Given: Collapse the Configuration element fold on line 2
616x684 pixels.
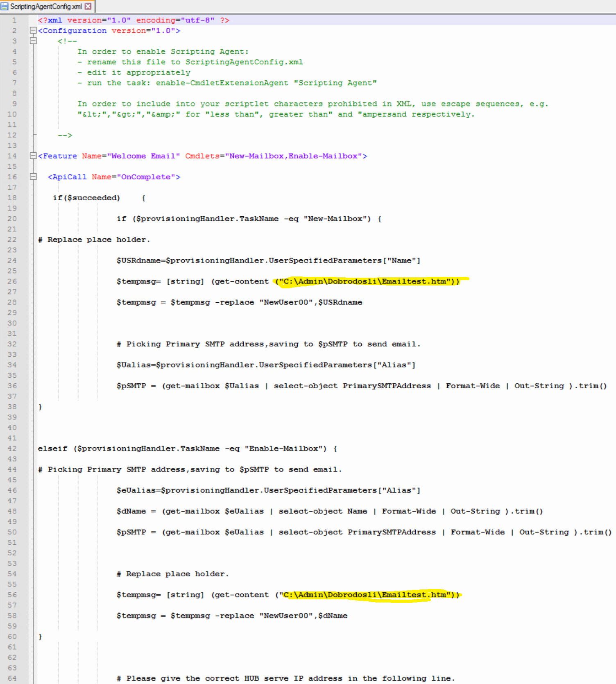Looking at the screenshot, I should [33, 30].
